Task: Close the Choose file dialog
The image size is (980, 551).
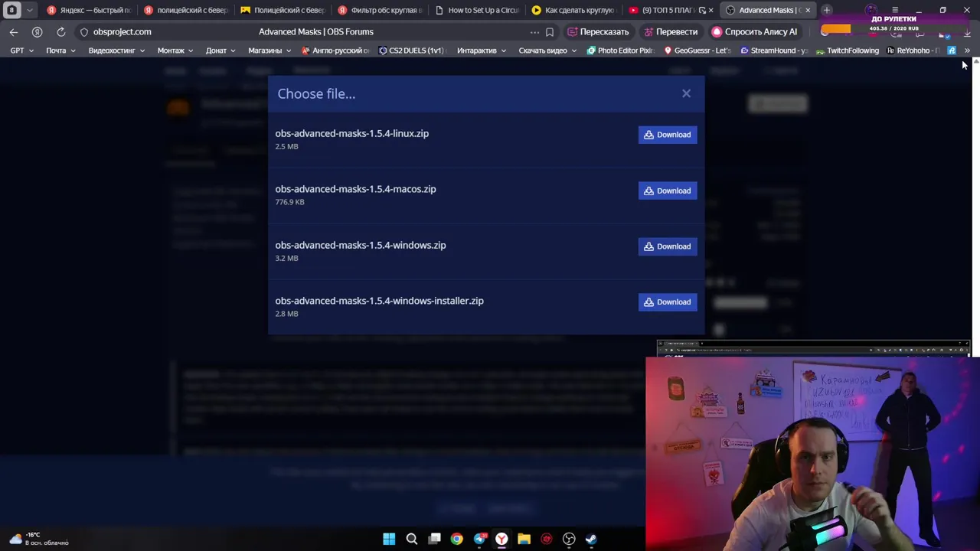Action: pos(686,93)
